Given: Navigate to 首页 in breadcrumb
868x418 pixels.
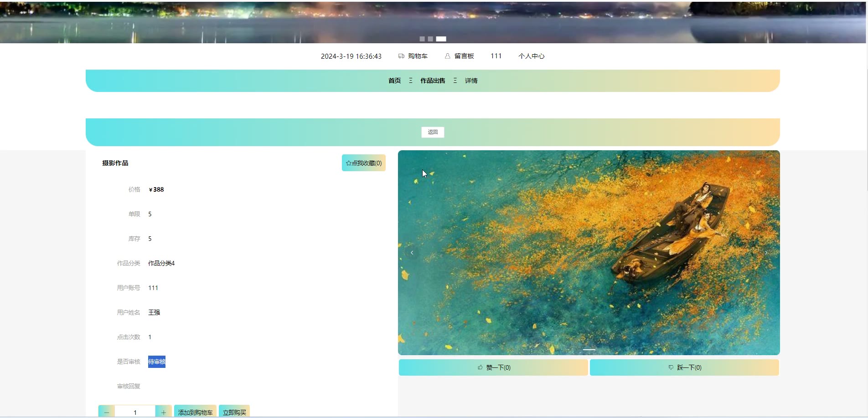Looking at the screenshot, I should coord(394,81).
